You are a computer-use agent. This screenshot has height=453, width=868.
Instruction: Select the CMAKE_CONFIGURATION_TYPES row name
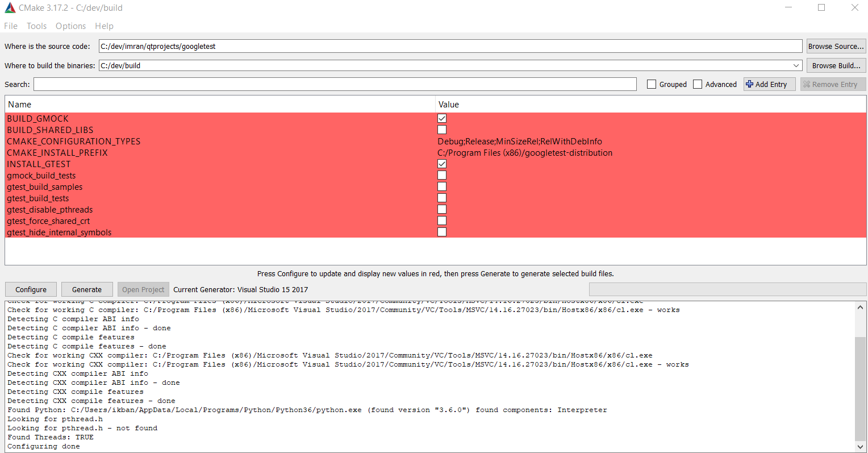(74, 141)
